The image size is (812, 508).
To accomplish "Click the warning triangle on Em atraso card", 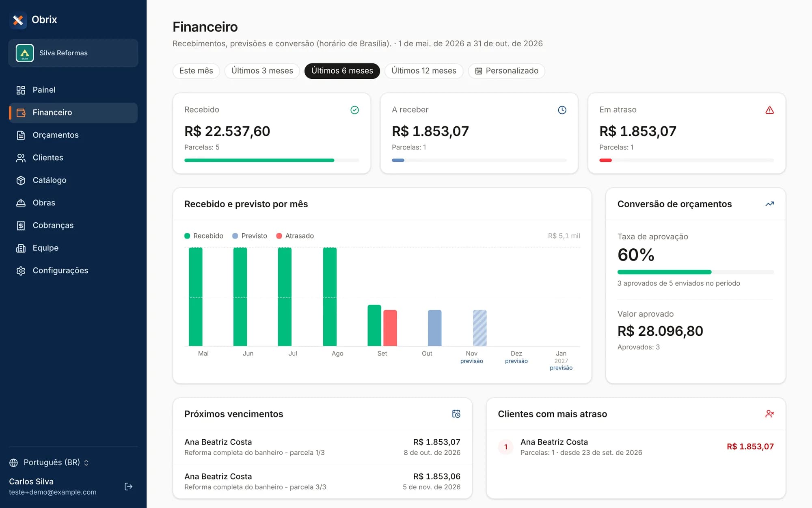I will click(769, 110).
